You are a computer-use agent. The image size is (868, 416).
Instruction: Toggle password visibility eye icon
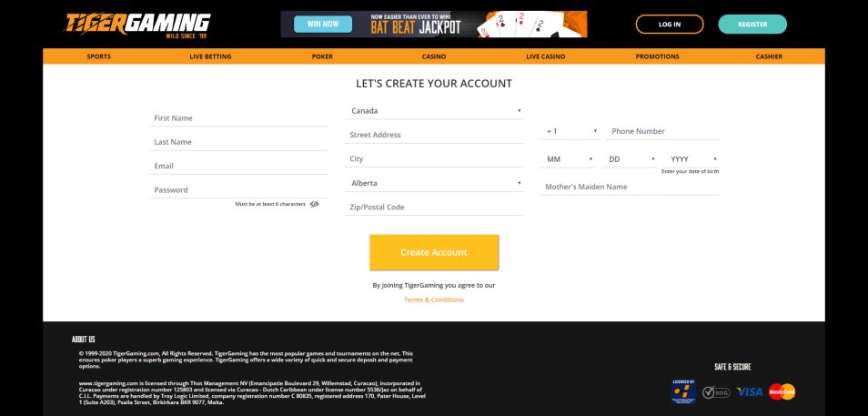315,204
